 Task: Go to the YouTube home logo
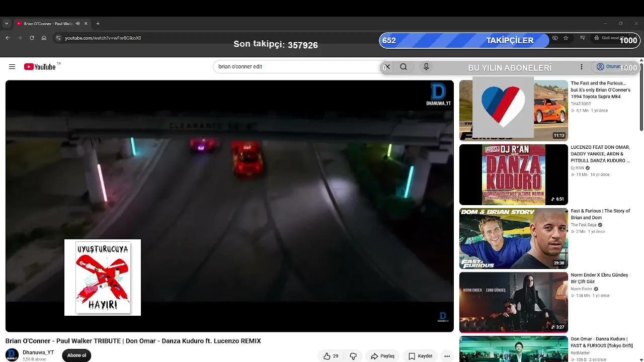[40, 67]
